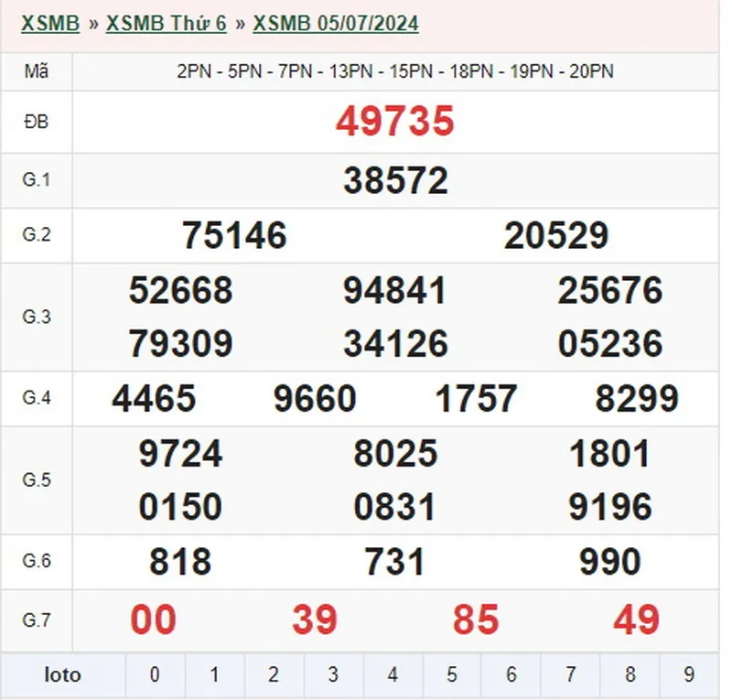Select the G.7 number 39

click(315, 620)
